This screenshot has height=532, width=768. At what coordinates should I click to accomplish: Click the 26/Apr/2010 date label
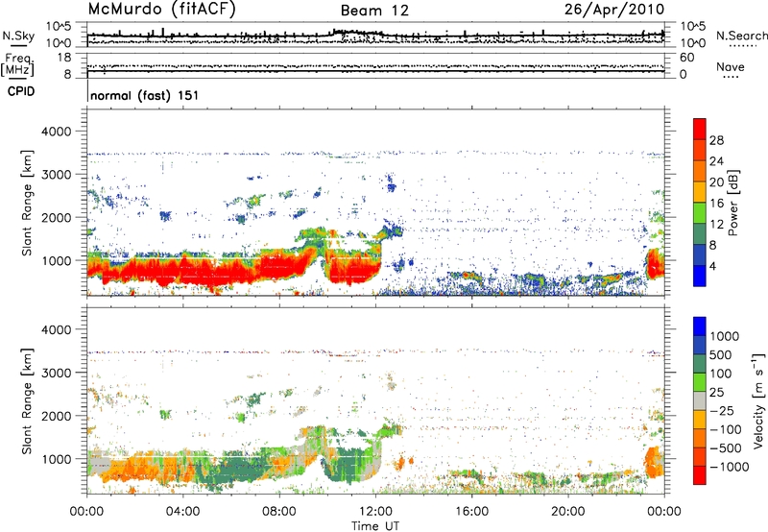point(614,10)
